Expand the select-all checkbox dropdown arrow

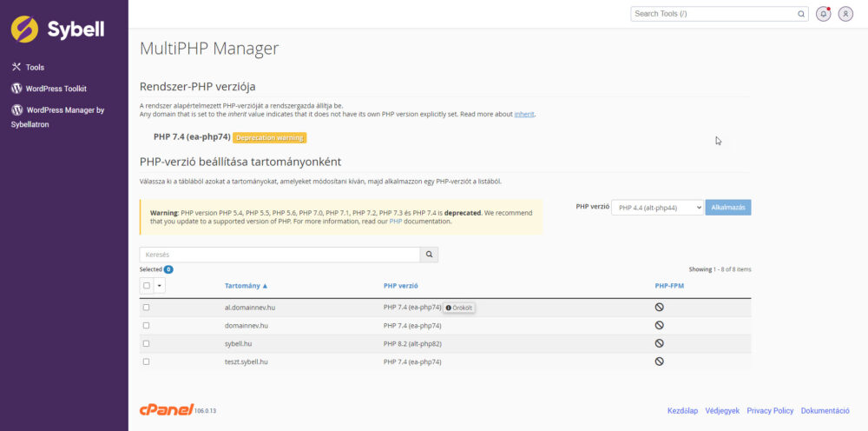pyautogui.click(x=160, y=285)
